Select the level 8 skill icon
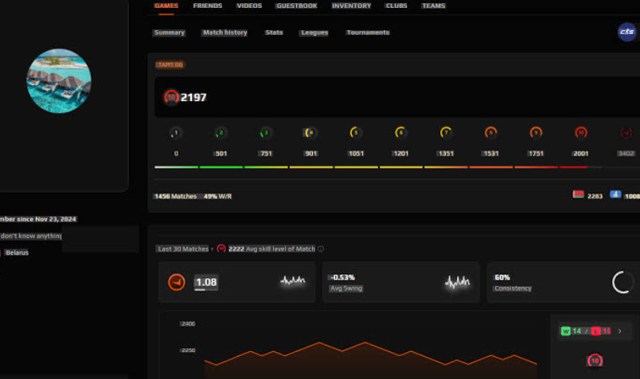The height and width of the screenshot is (379, 640). pyautogui.click(x=491, y=133)
